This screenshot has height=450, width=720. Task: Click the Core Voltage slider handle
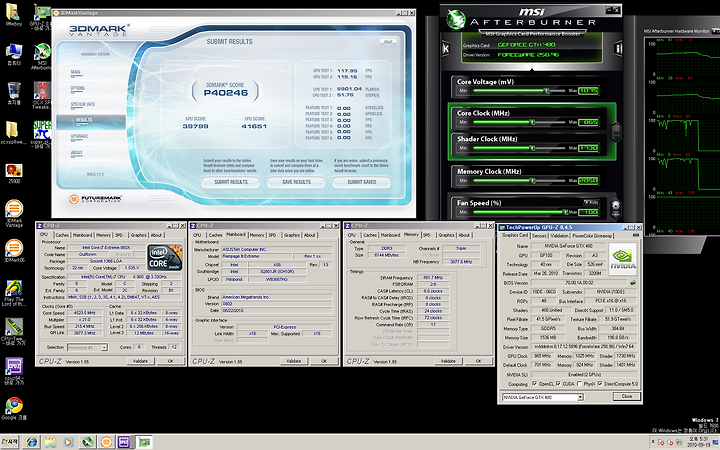pos(546,91)
